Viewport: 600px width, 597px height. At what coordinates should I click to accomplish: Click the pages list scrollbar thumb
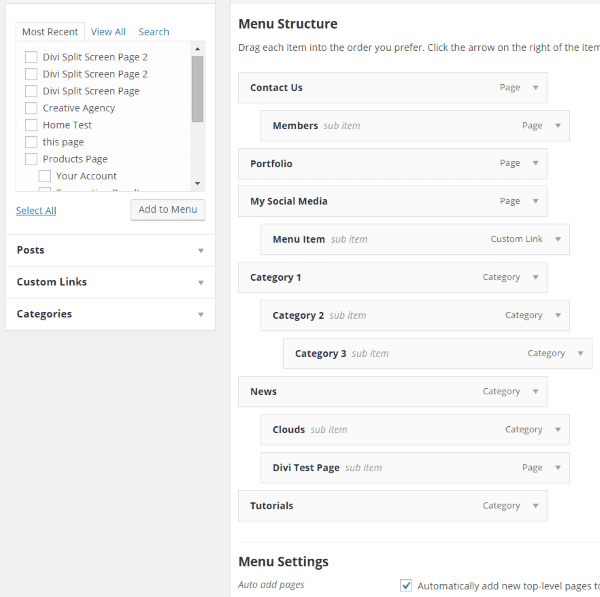coord(197,89)
